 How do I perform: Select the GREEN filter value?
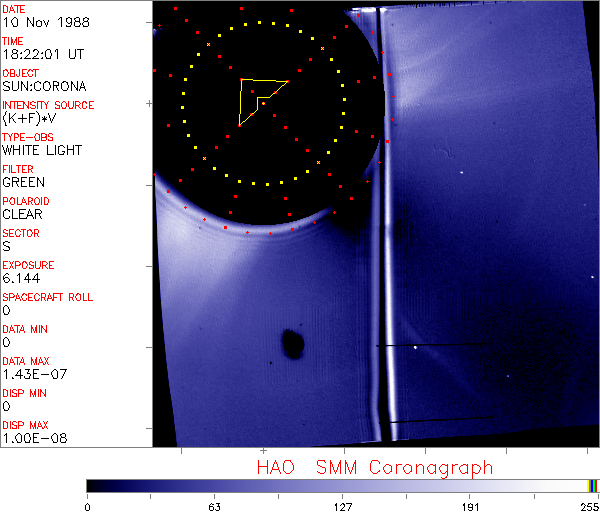[24, 182]
